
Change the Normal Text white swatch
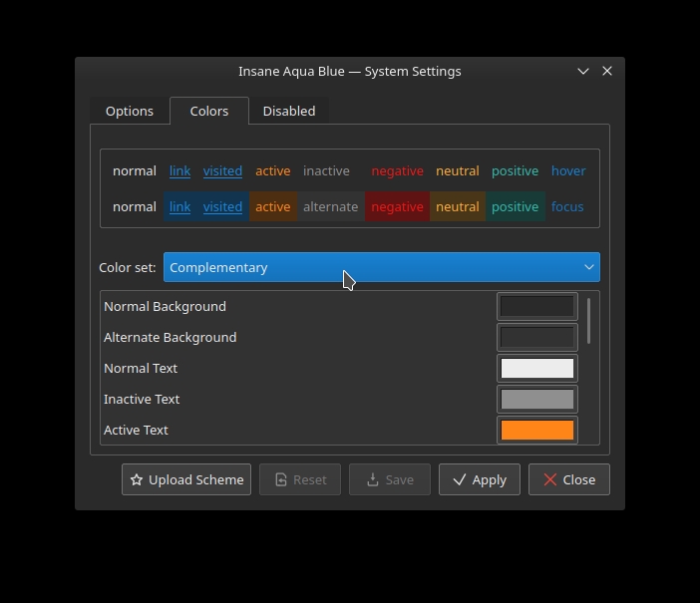[x=537, y=368]
